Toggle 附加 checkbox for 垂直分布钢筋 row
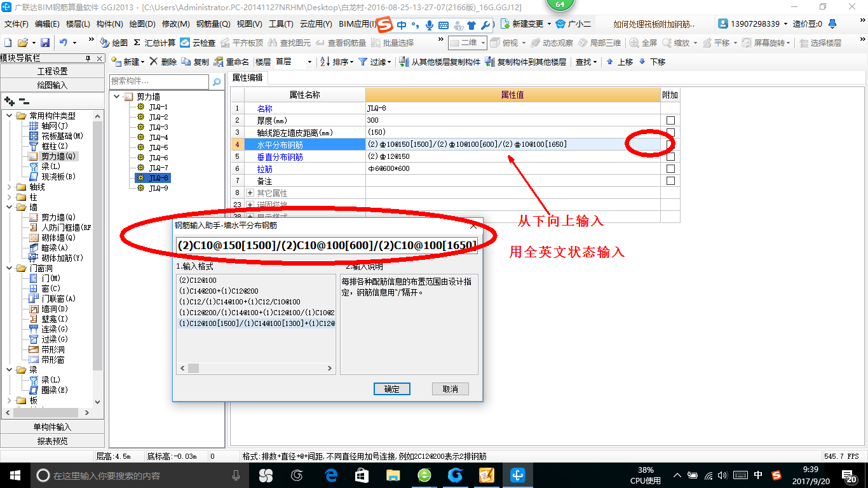Viewport: 868px width, 488px height. pyautogui.click(x=670, y=156)
